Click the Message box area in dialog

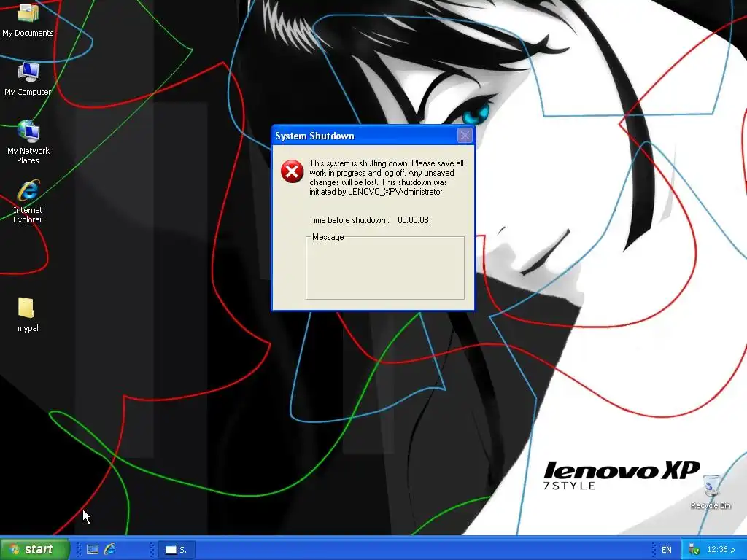pos(385,268)
